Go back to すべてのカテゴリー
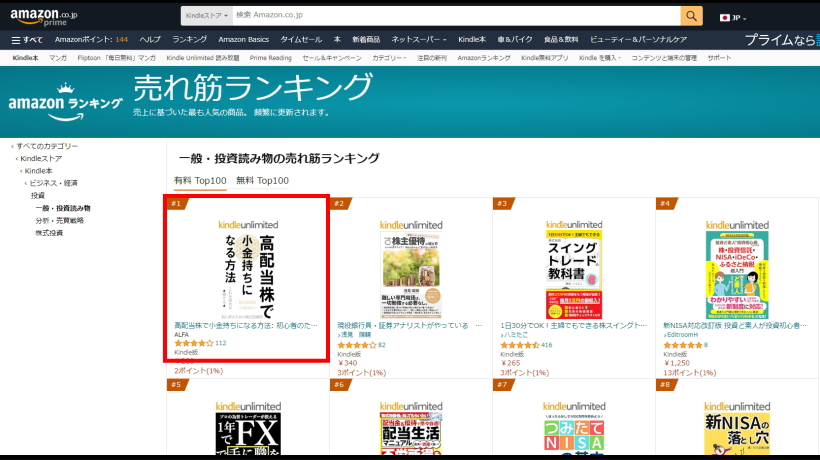Screen dimensions: 820x460 47,146
